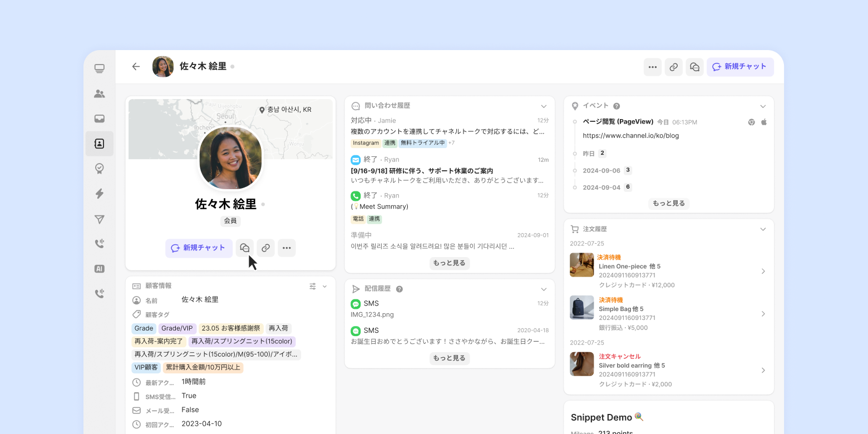Open the SMS delivery with IMG_1234.png
Image resolution: width=868 pixels, height=434 pixels.
[x=450, y=309]
